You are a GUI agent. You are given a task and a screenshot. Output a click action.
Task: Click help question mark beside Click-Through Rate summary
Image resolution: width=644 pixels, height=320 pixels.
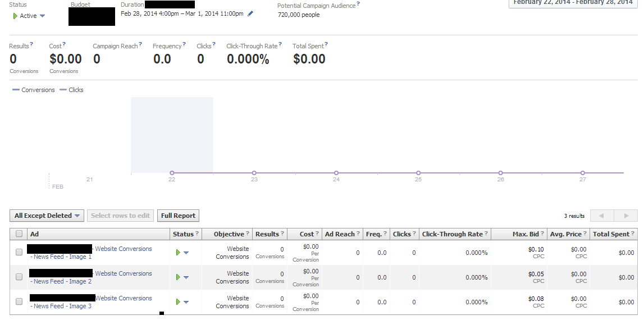pyautogui.click(x=280, y=44)
